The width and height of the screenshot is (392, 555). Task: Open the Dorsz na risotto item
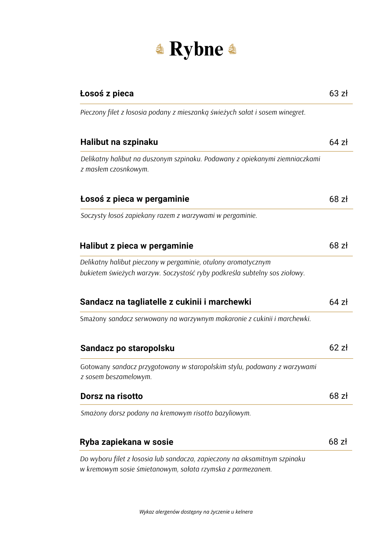111,396
